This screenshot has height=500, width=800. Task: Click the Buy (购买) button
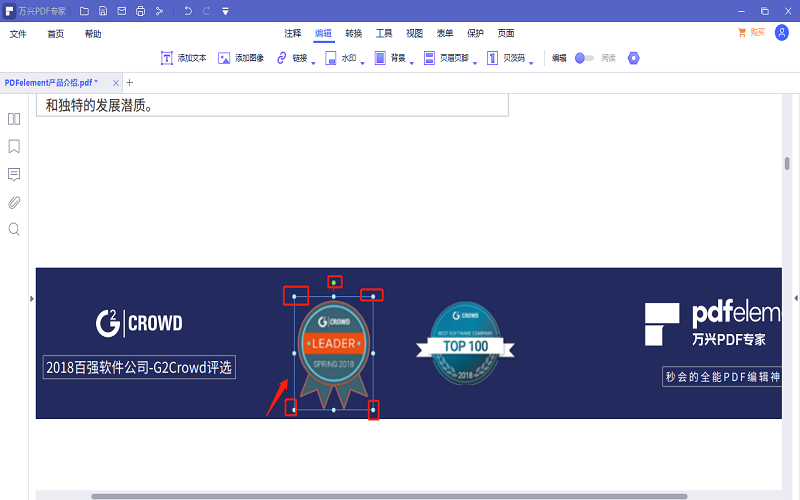[751, 33]
